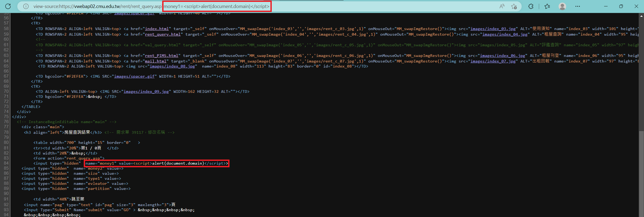Click the InstanceBeginEditable comment text
Image resolution: width=644 pixels, height=217 pixels.
pyautogui.click(x=66, y=122)
